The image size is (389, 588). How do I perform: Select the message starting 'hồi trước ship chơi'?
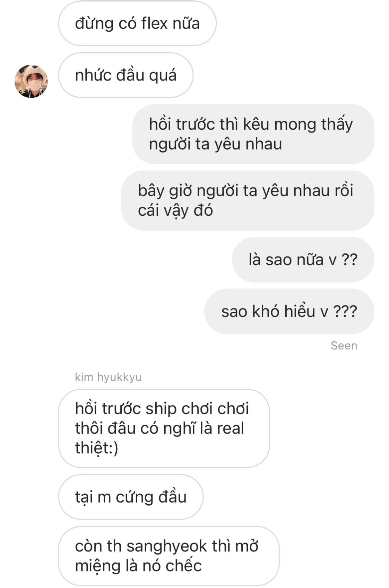164,428
